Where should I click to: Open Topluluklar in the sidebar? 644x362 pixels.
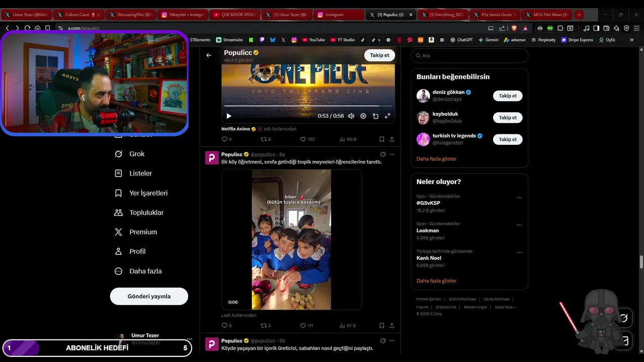pos(139,213)
